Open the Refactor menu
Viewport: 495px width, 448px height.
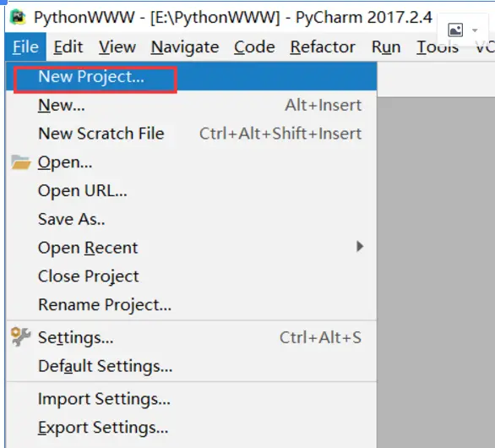323,47
